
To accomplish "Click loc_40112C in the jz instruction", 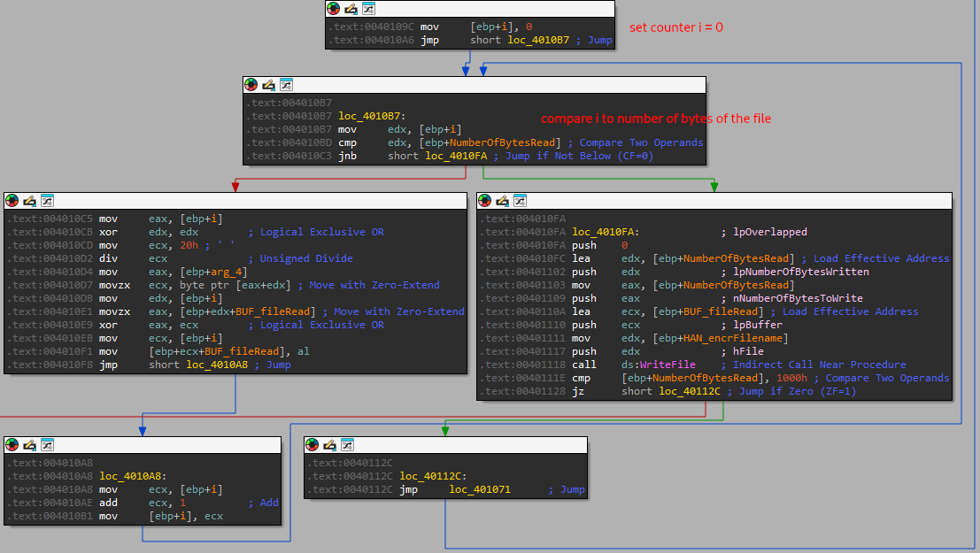I will click(690, 391).
